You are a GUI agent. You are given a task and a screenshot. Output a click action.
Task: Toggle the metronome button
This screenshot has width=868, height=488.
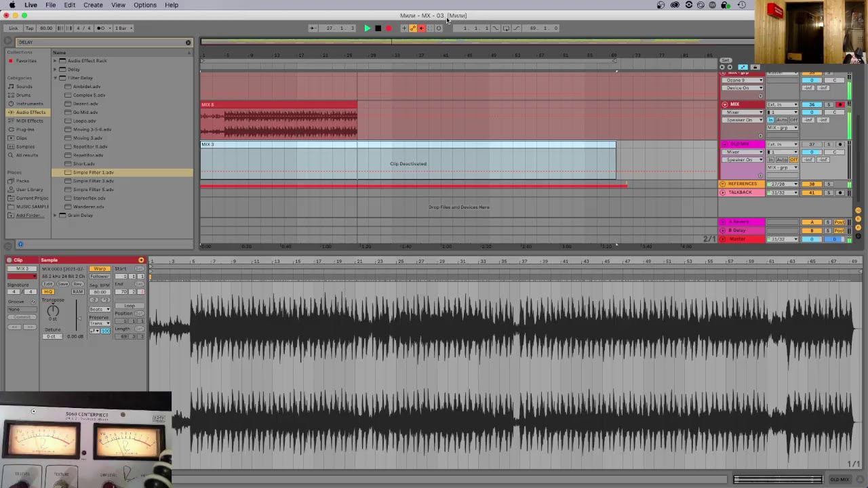(x=102, y=28)
